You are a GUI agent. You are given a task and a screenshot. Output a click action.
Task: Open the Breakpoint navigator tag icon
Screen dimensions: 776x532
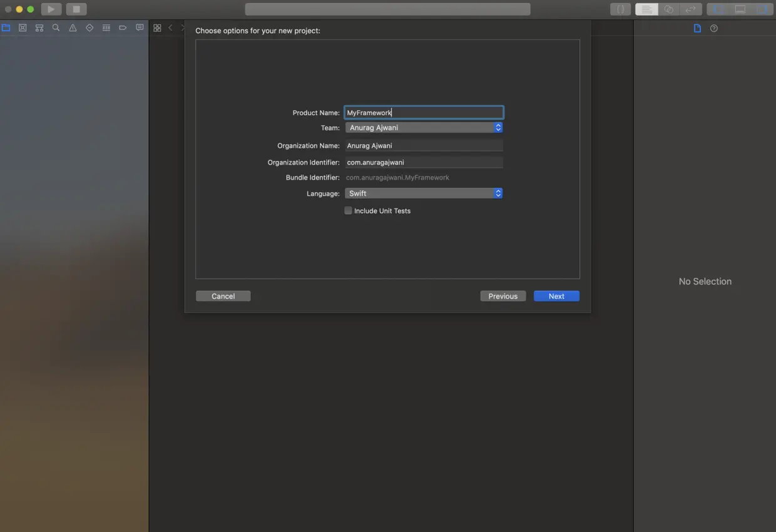[123, 28]
